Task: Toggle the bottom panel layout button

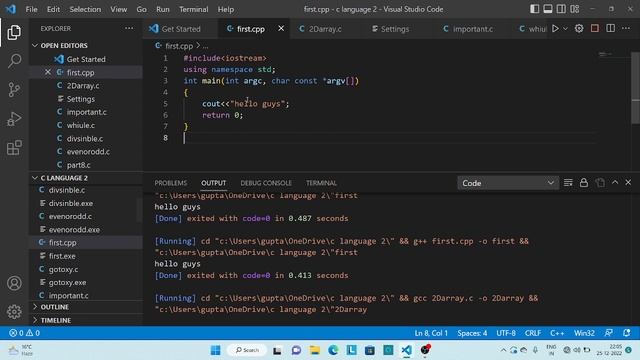Action: tap(548, 9)
